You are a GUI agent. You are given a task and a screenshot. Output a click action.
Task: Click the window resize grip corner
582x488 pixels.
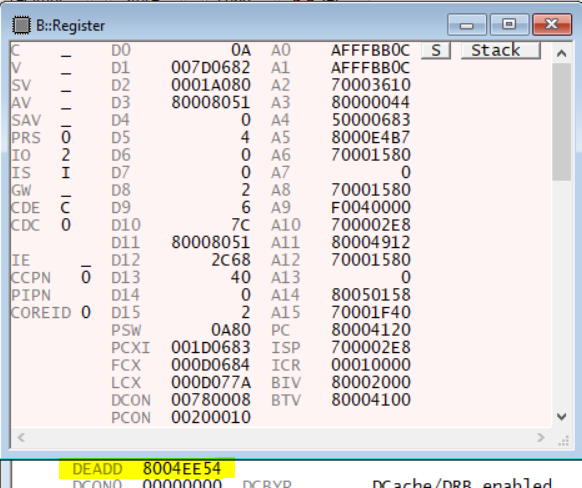pos(563,440)
